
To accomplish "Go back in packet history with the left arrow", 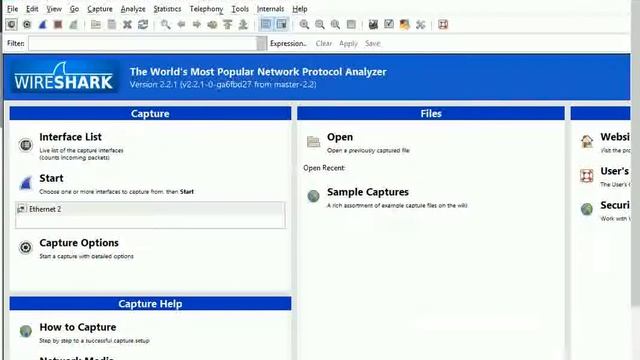I will click(x=181, y=24).
